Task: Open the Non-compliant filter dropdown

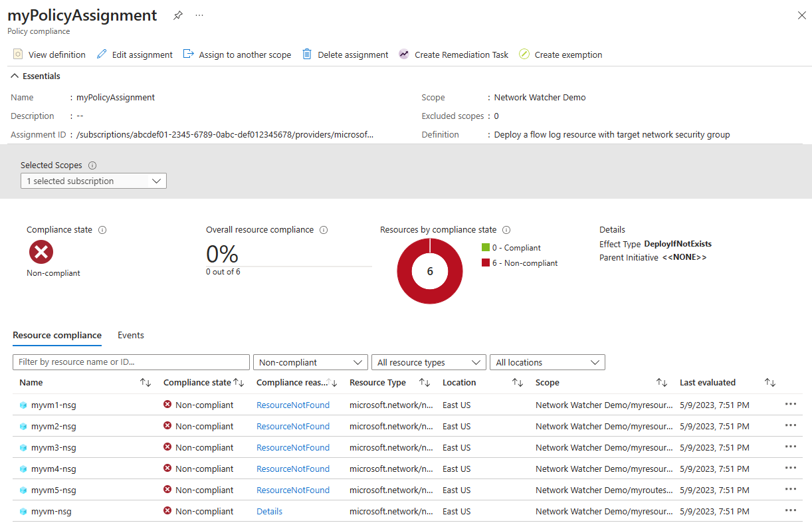Action: pyautogui.click(x=310, y=362)
